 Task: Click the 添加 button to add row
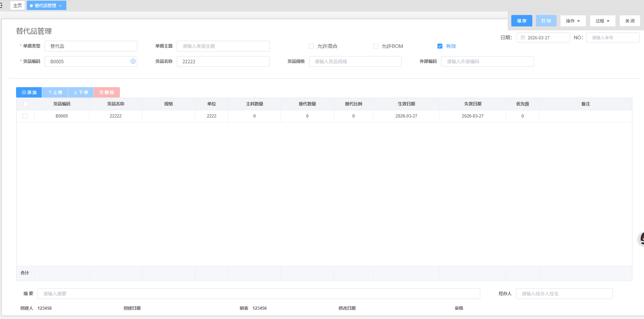coord(29,93)
